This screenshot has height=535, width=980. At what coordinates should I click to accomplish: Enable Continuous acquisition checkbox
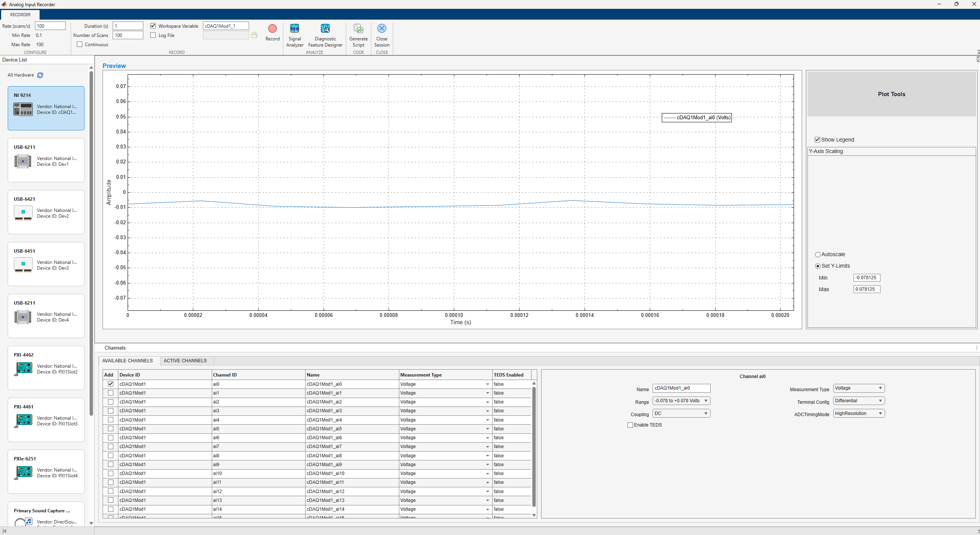pyautogui.click(x=80, y=44)
